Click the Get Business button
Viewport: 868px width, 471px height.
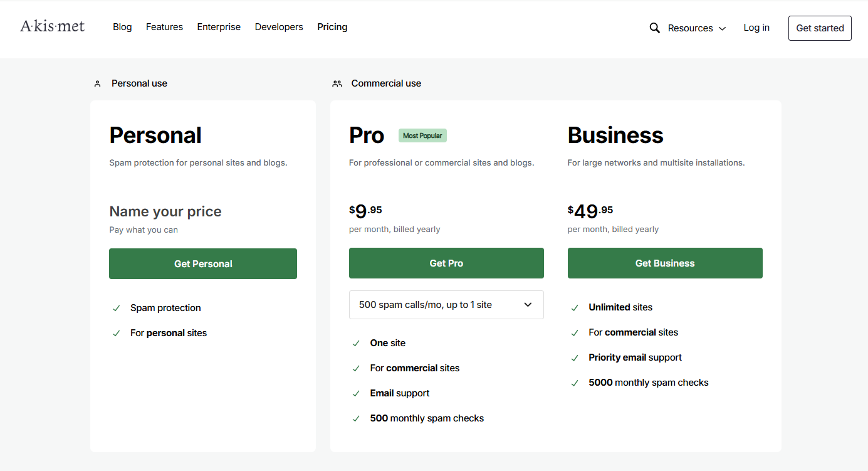pyautogui.click(x=665, y=263)
